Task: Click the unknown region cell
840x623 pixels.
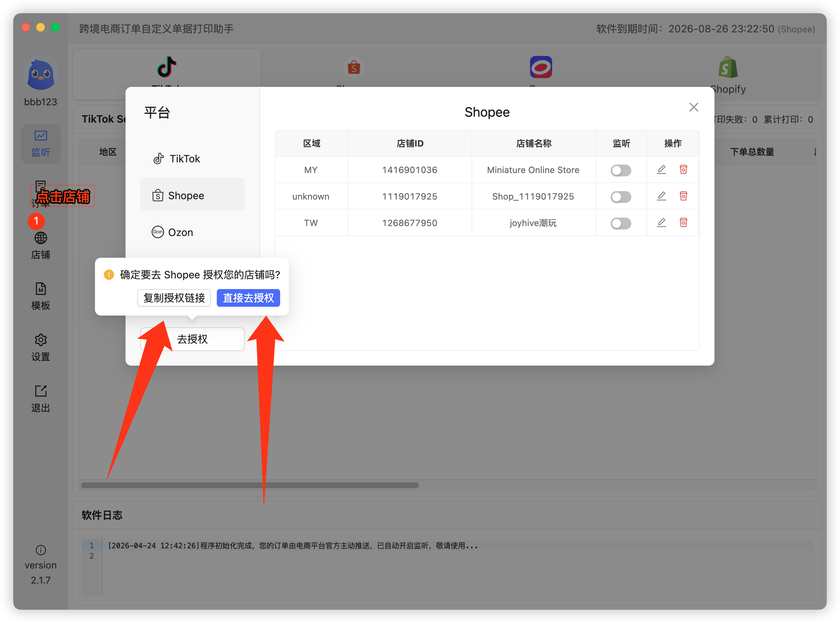Action: 311,197
